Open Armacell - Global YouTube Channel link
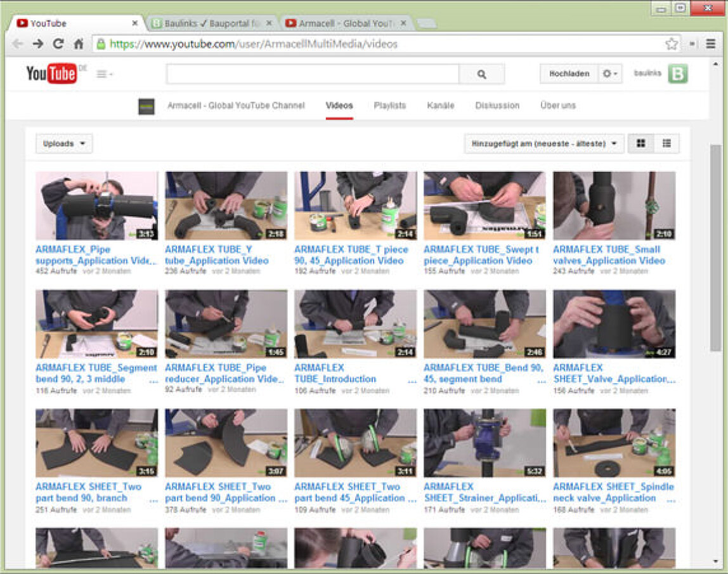Viewport: 728px width, 574px height. [x=236, y=106]
